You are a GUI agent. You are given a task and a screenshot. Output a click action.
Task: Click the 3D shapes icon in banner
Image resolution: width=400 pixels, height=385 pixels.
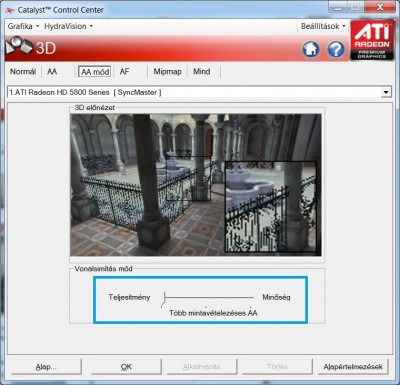(19, 46)
